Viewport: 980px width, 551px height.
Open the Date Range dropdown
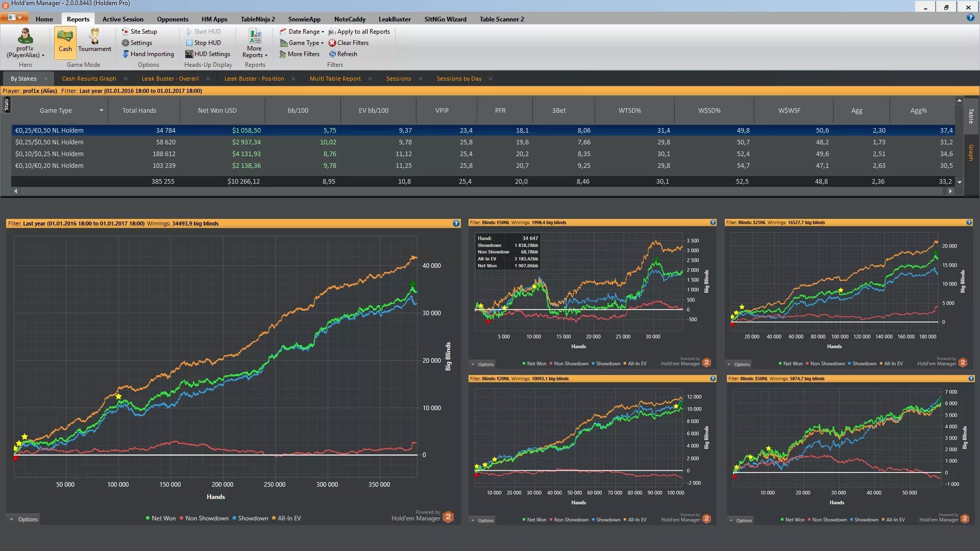(304, 32)
